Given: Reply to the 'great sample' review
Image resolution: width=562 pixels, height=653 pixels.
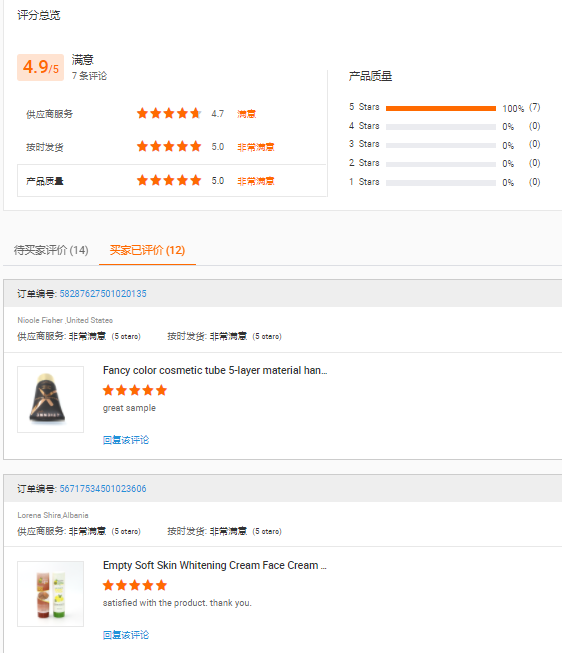Looking at the screenshot, I should pos(126,440).
